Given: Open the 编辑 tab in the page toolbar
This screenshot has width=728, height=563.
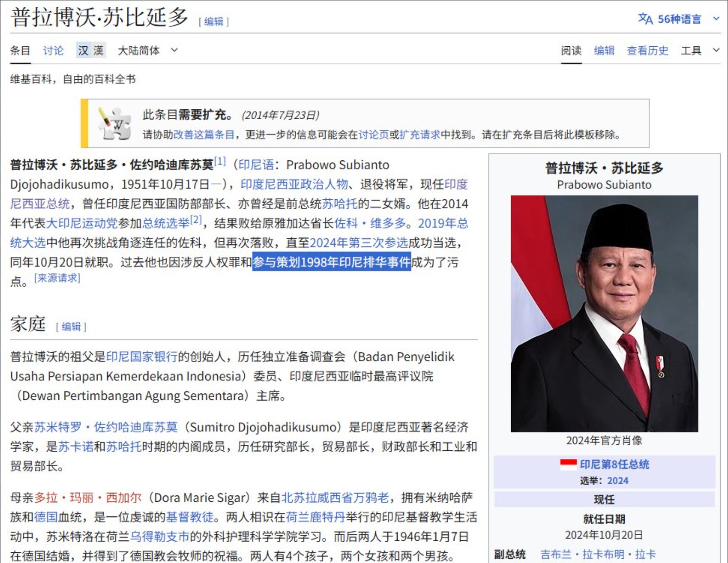Looking at the screenshot, I should coord(604,51).
